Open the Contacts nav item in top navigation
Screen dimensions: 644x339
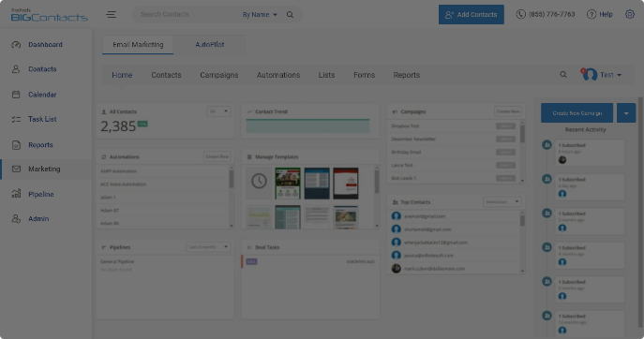point(166,75)
